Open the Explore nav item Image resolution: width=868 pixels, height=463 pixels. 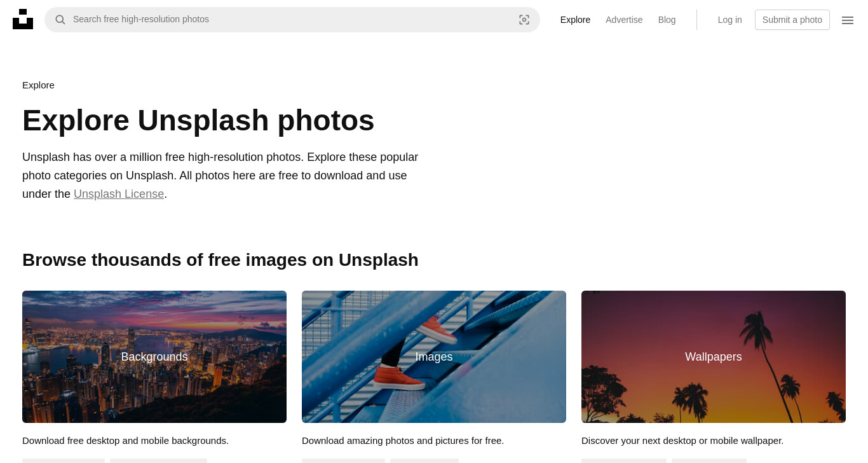575,20
